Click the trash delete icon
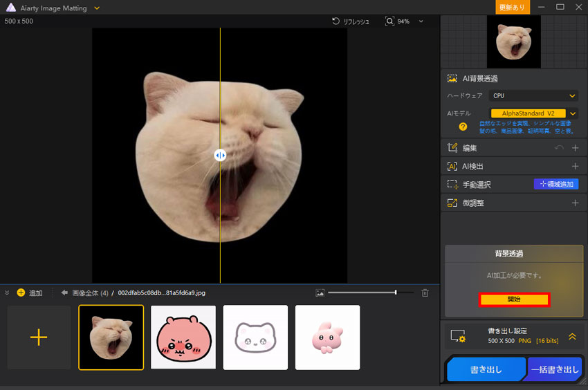 [425, 293]
